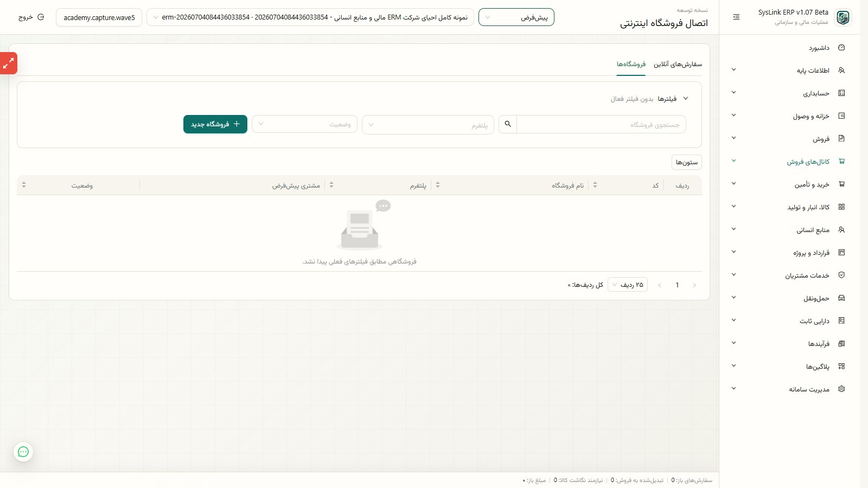
Task: Open مدیریت سامانه menu item
Action: click(789, 389)
